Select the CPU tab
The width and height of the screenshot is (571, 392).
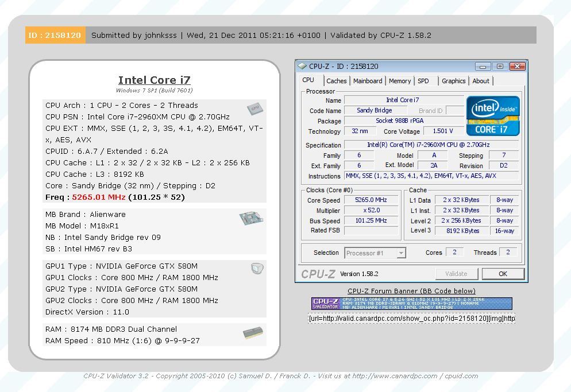point(308,80)
